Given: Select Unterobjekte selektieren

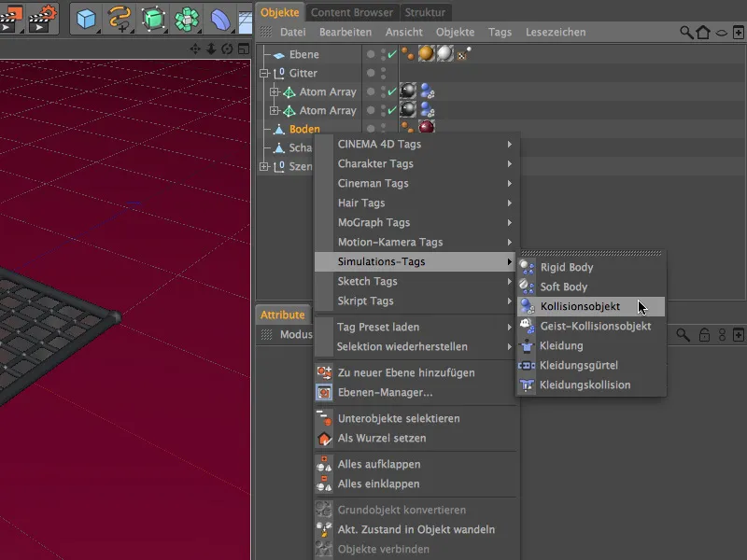Looking at the screenshot, I should [416, 418].
